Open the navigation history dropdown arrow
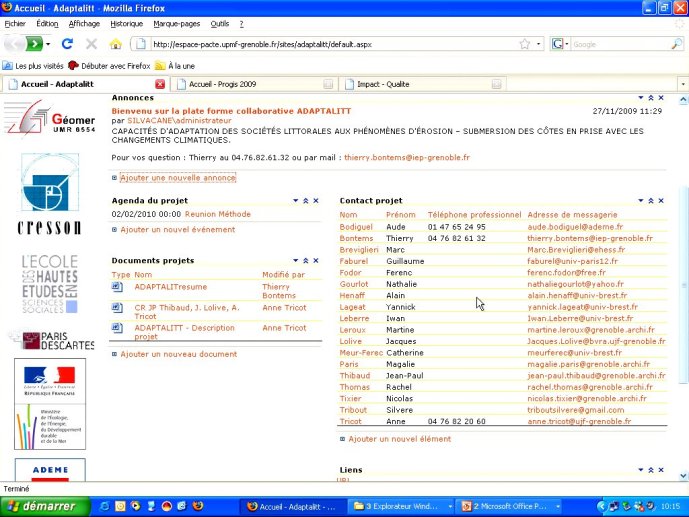Image resolution: width=689 pixels, height=517 pixels. (x=48, y=44)
